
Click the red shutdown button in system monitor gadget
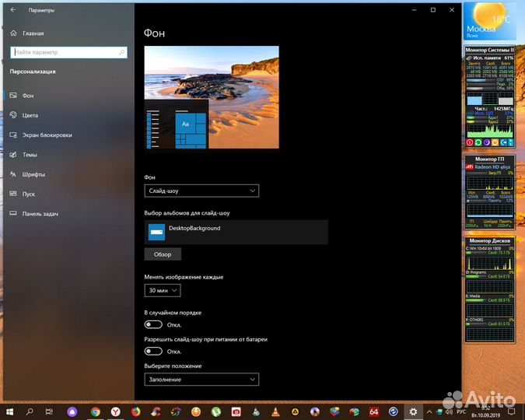pyautogui.click(x=470, y=142)
